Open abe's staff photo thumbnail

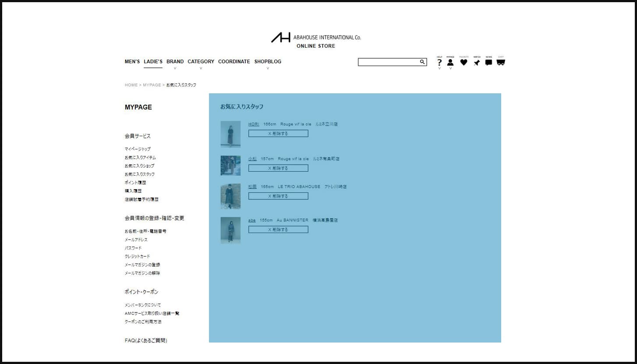click(230, 230)
